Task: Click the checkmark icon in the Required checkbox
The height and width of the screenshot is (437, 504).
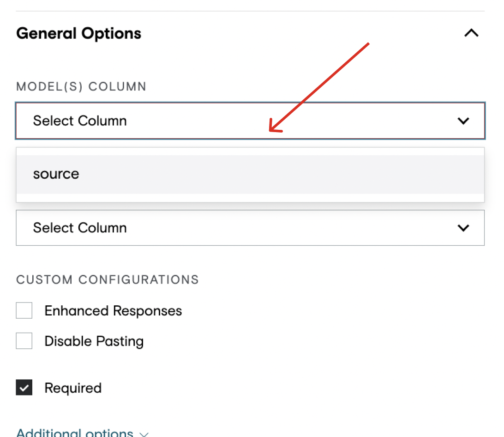Action: [24, 387]
